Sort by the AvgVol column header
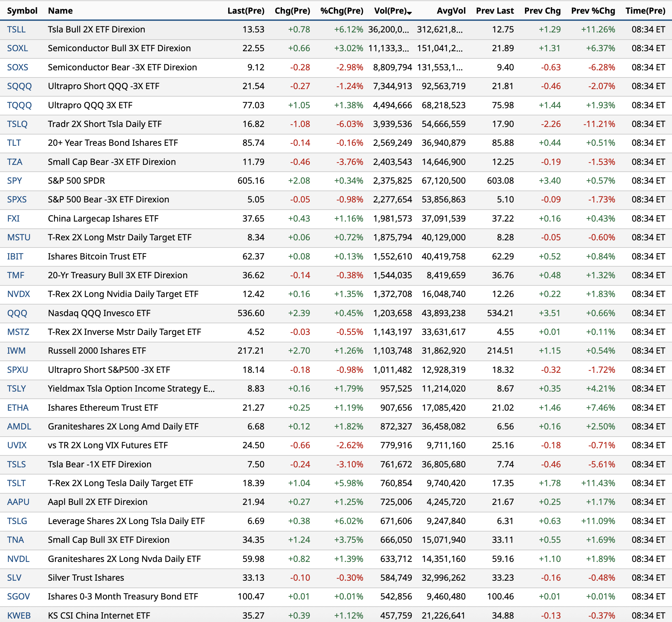 click(451, 11)
